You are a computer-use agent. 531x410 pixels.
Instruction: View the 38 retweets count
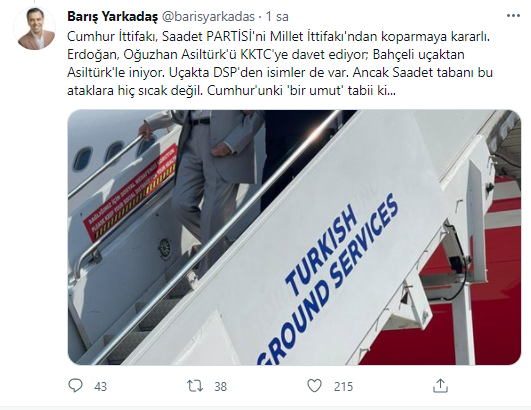coord(220,387)
